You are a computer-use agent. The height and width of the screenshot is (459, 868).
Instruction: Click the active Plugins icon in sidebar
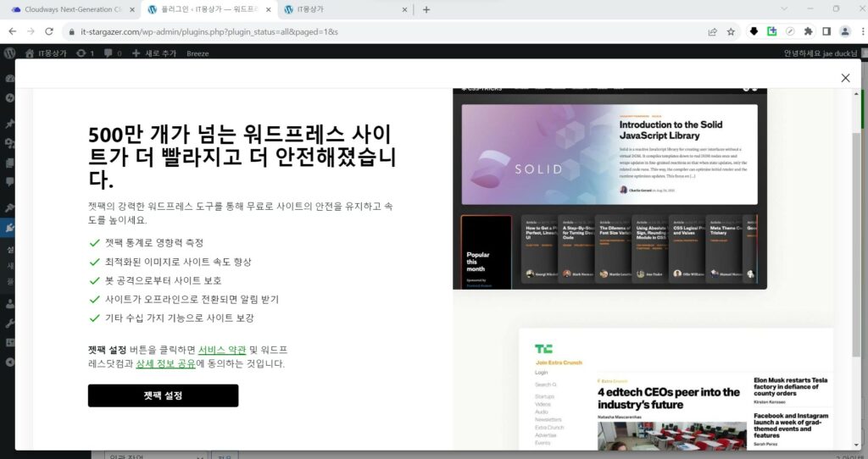[x=9, y=227]
